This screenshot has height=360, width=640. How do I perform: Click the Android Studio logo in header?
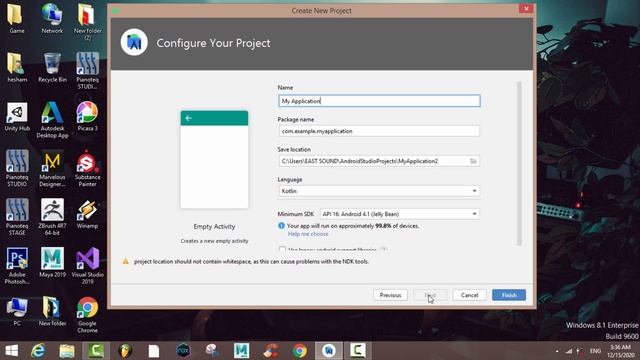point(134,42)
